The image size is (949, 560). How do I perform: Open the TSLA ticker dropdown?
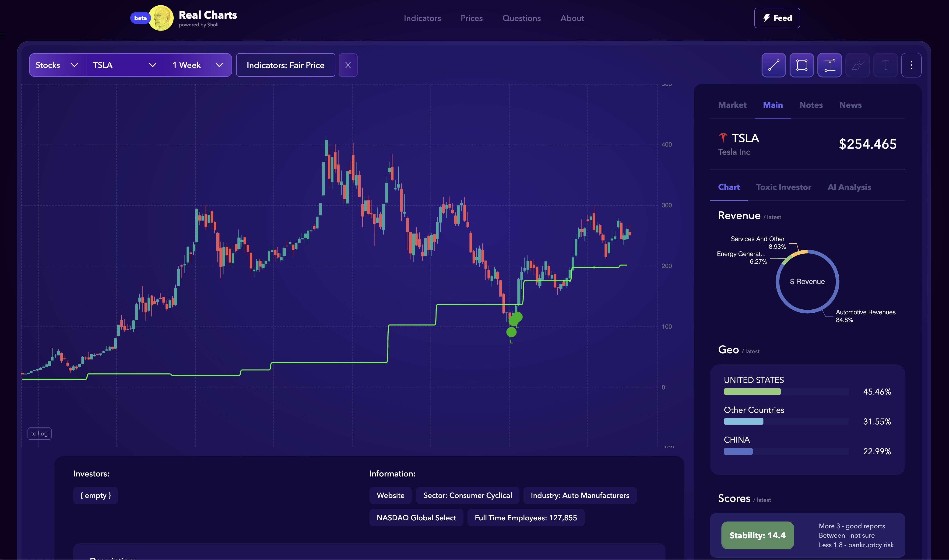pos(126,65)
